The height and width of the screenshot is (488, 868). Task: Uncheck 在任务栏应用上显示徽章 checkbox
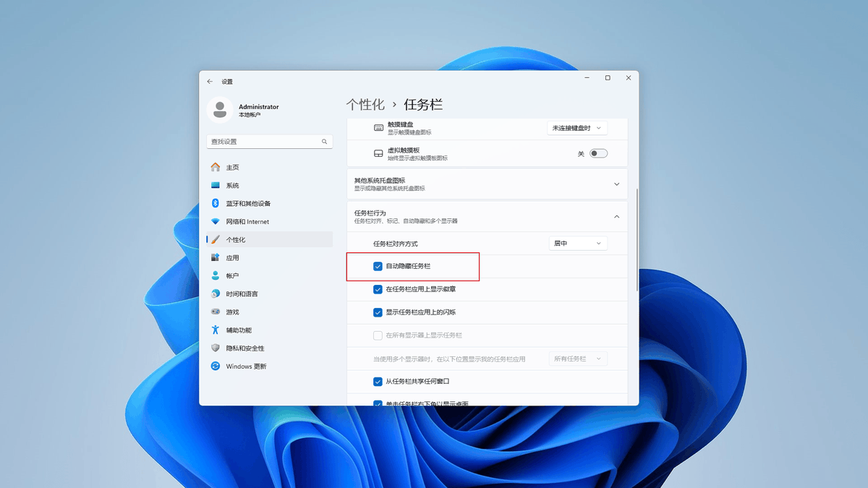click(x=378, y=289)
